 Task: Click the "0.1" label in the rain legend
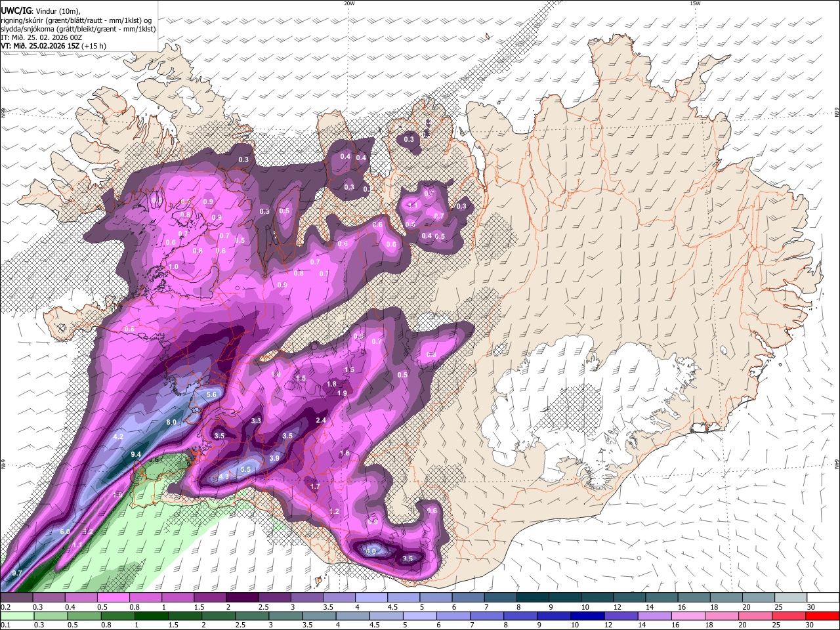6,625
